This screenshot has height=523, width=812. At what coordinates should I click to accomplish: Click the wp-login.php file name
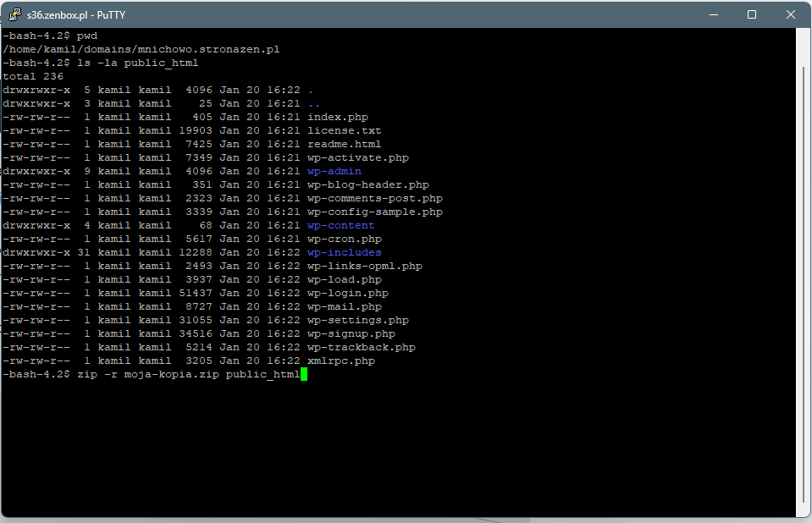(x=348, y=293)
